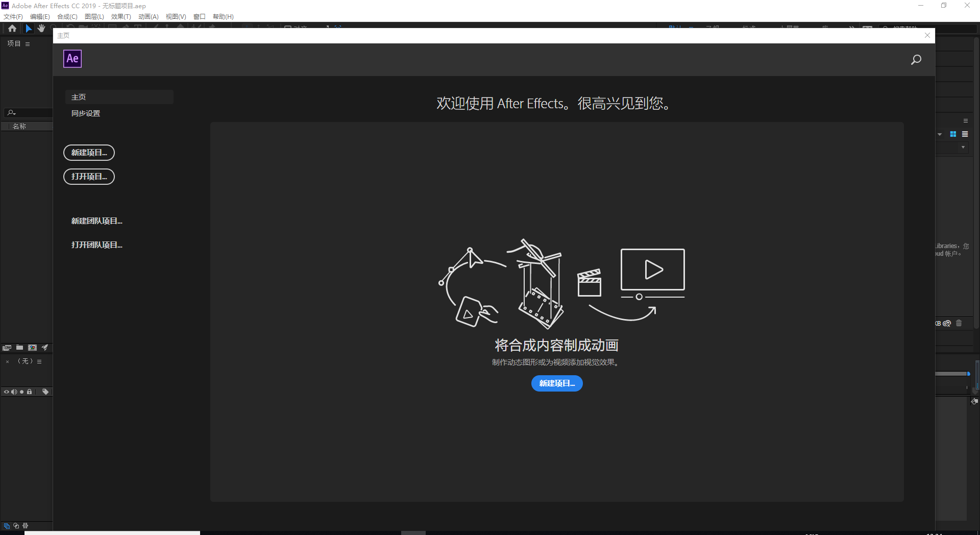
Task: Expand the library selection dropdown arrow
Action: click(940, 135)
